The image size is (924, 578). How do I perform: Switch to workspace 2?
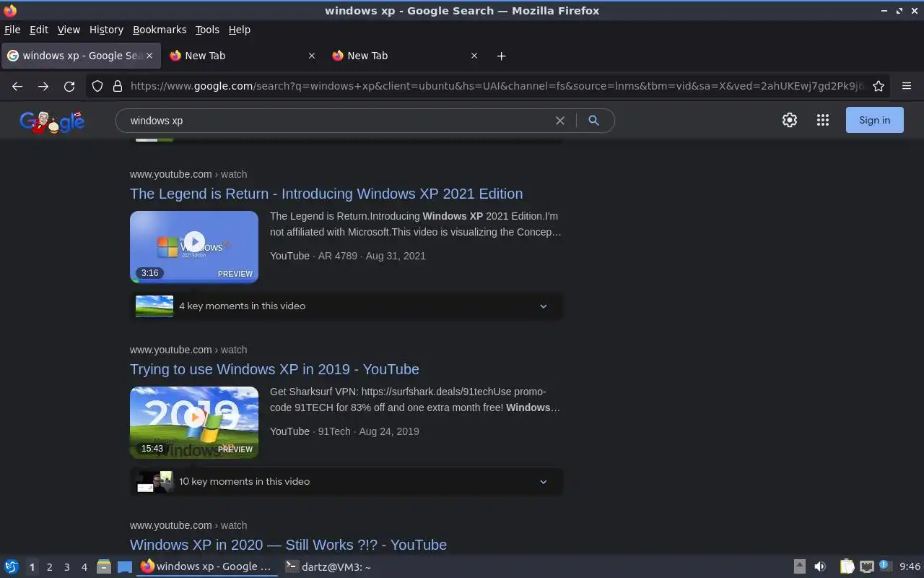coord(49,567)
